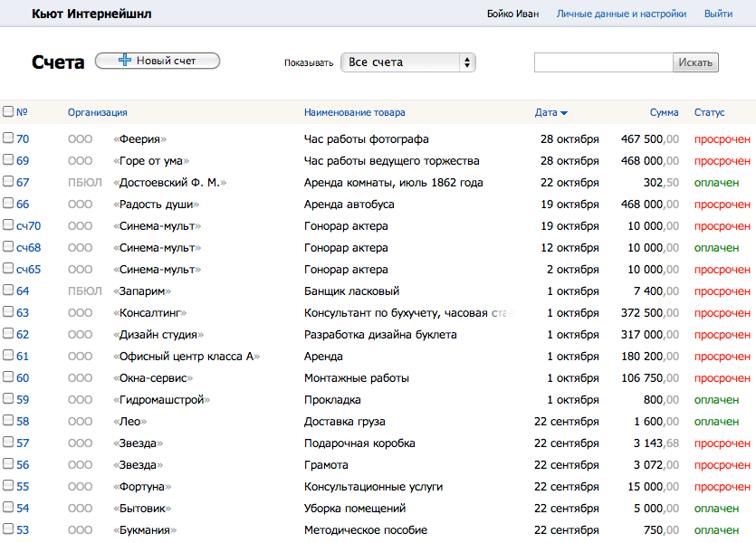Check the box for invoice 70
Viewport: 756px width, 543px height.
coord(8,138)
